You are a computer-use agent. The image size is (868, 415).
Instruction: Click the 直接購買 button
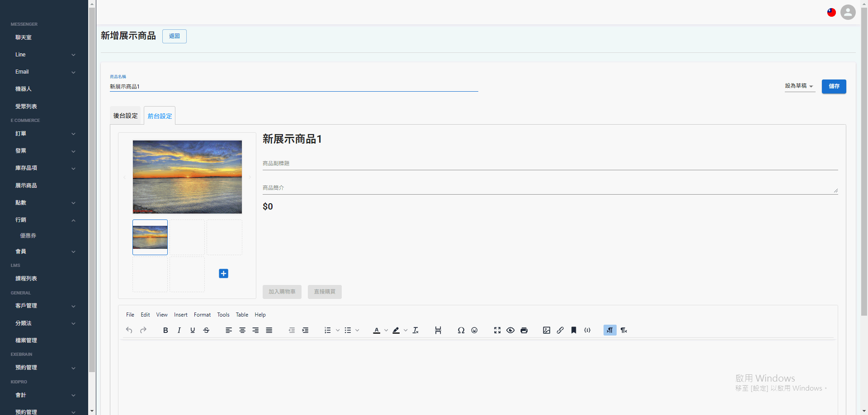point(325,292)
